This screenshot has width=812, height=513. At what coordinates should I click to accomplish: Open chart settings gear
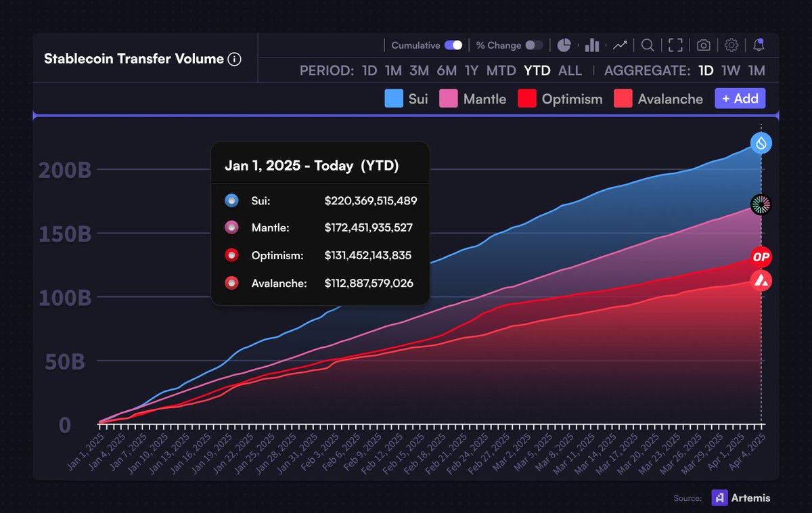click(x=731, y=45)
